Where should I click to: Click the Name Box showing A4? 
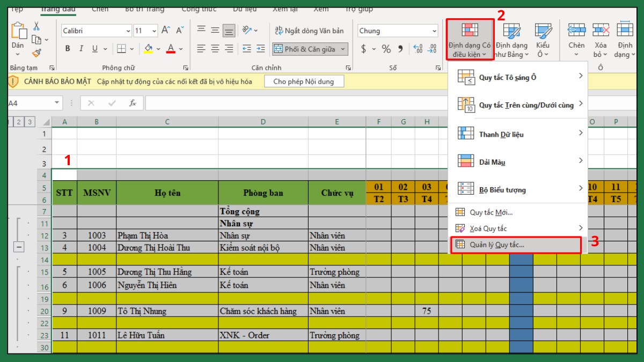click(30, 102)
